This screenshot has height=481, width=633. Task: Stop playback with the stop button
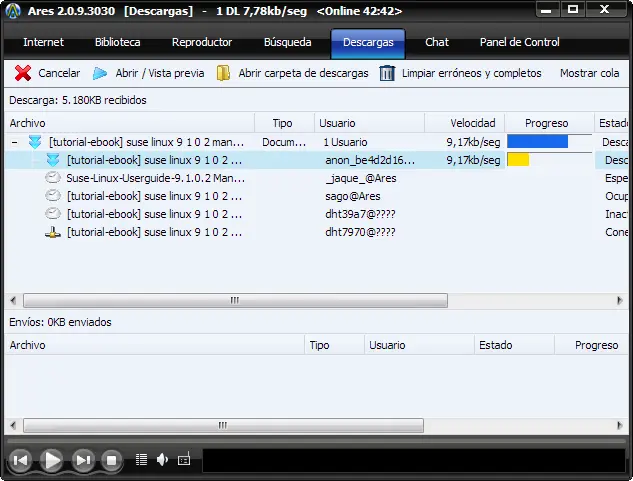click(111, 460)
